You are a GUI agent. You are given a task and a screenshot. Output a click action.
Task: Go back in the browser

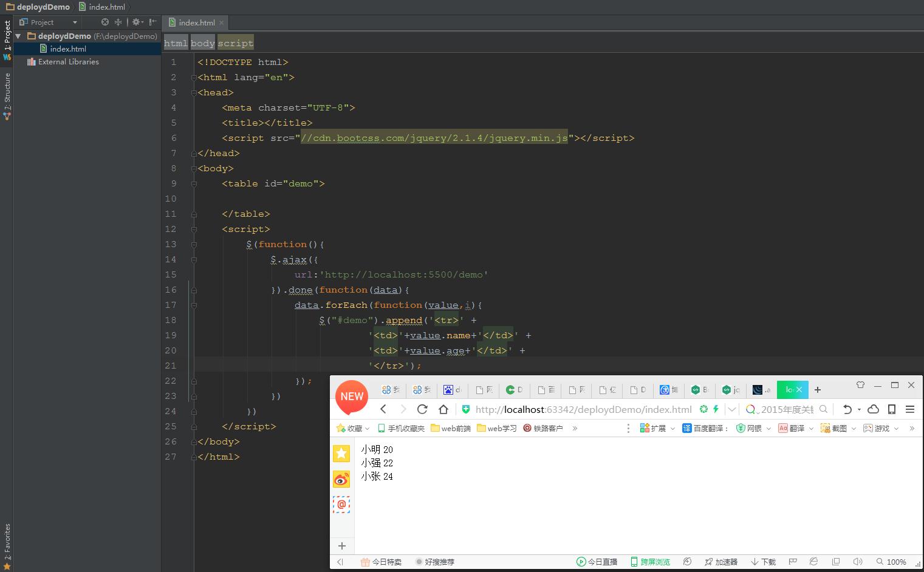point(383,409)
